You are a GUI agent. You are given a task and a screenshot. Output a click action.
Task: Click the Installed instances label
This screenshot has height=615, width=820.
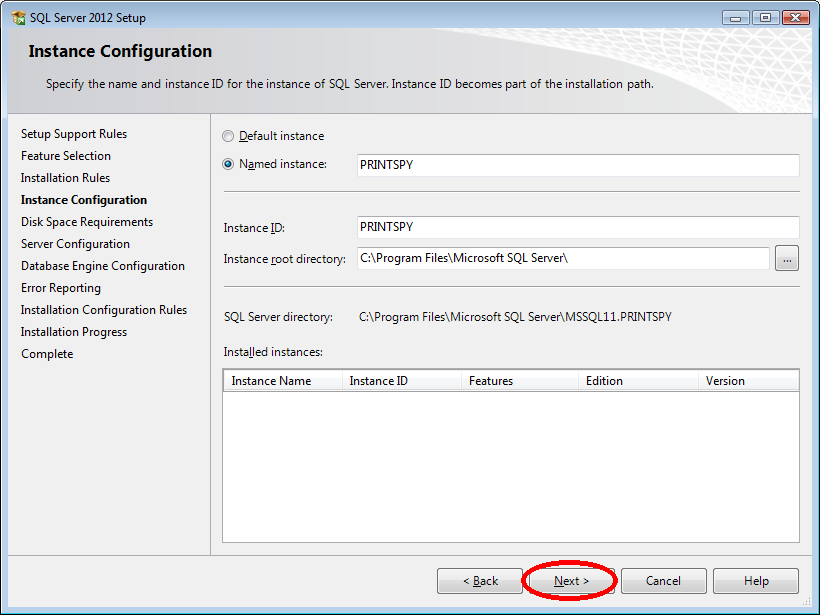coord(273,352)
